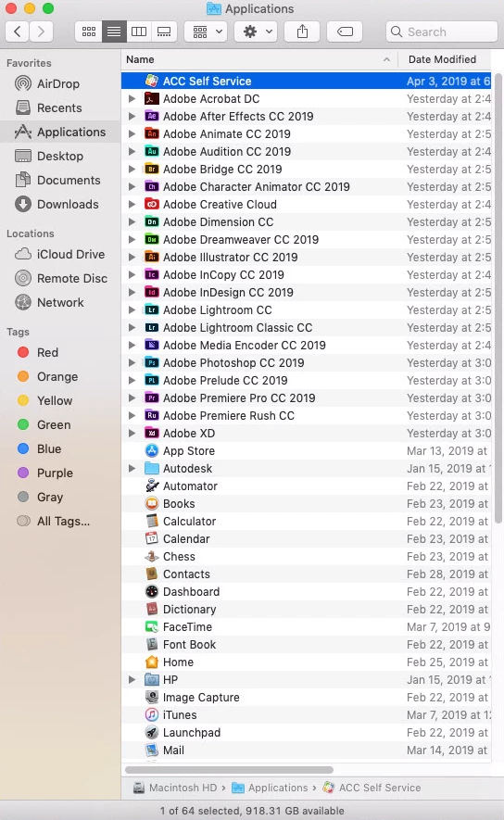Click the Edit Tags toolbar icon
504x820 pixels.
[x=345, y=32]
